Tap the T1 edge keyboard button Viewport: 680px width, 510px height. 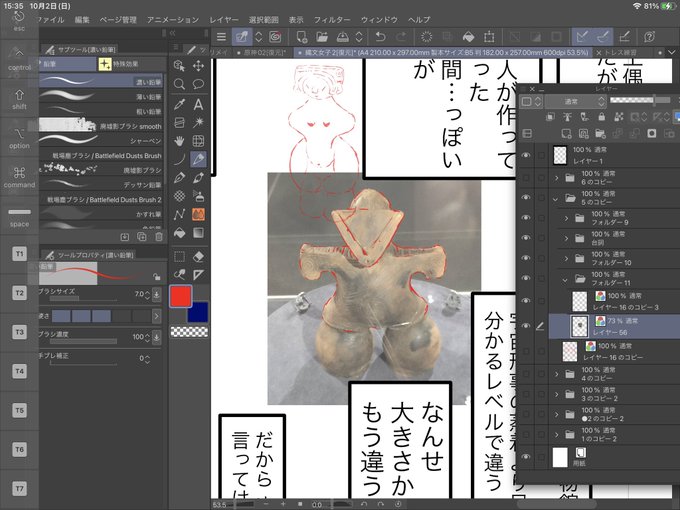point(20,253)
